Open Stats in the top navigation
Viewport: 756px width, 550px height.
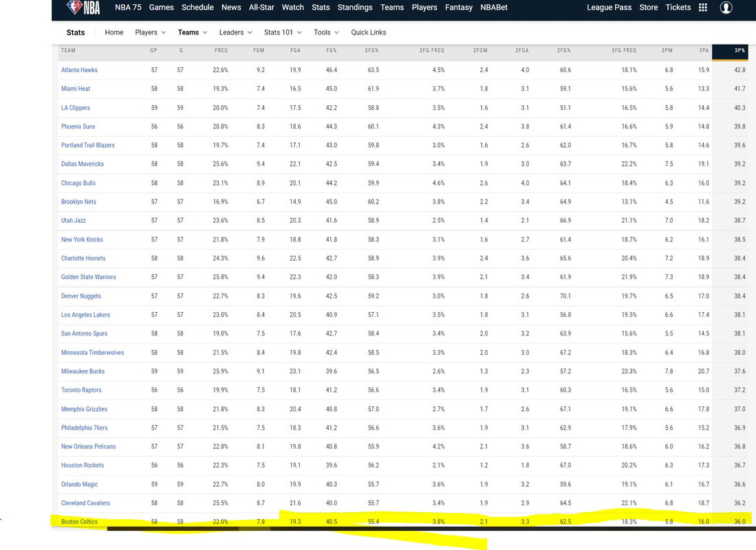point(321,8)
